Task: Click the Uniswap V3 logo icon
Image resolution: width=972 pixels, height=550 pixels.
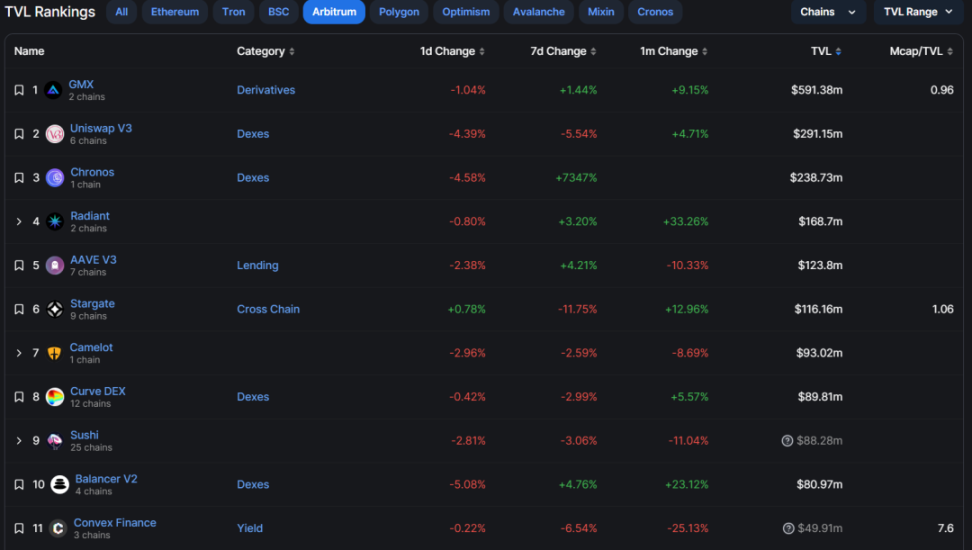Action: click(x=55, y=134)
